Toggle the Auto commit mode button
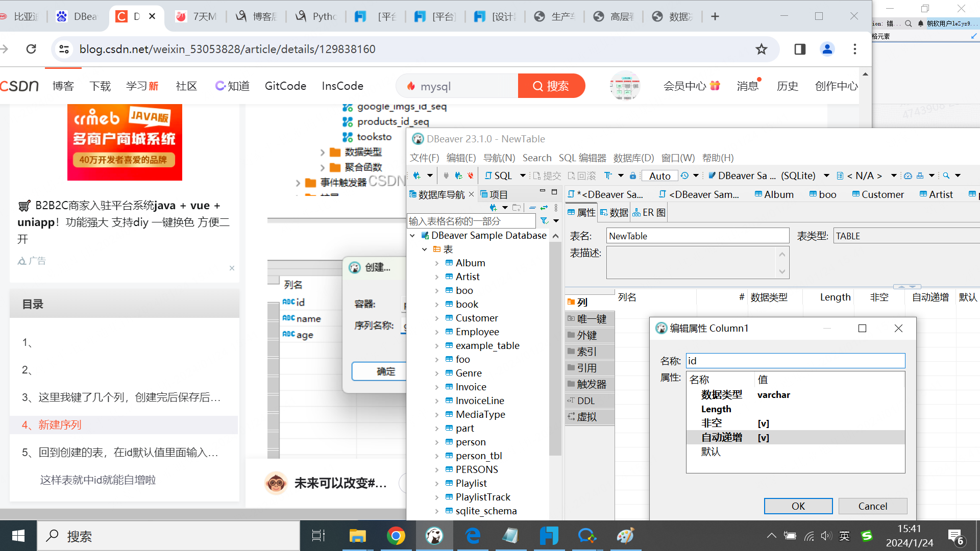 coord(659,176)
